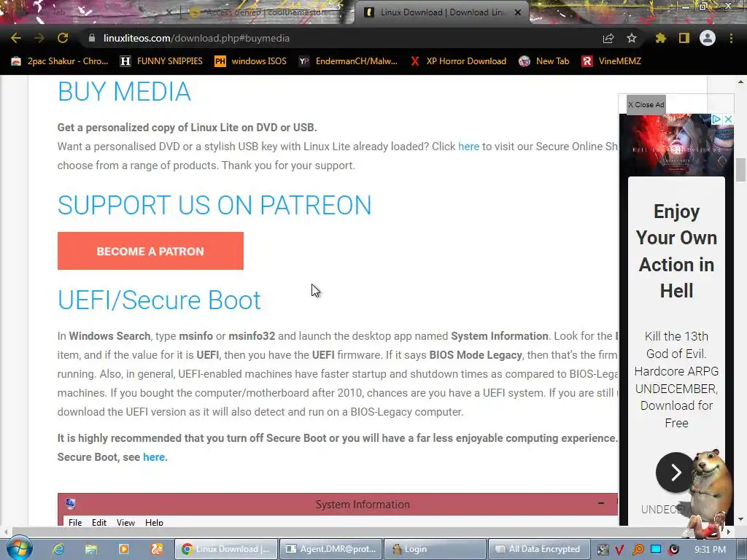Select the Linux Download Chrome taskbar button
Viewport: 747px width, 560px height.
point(226,549)
